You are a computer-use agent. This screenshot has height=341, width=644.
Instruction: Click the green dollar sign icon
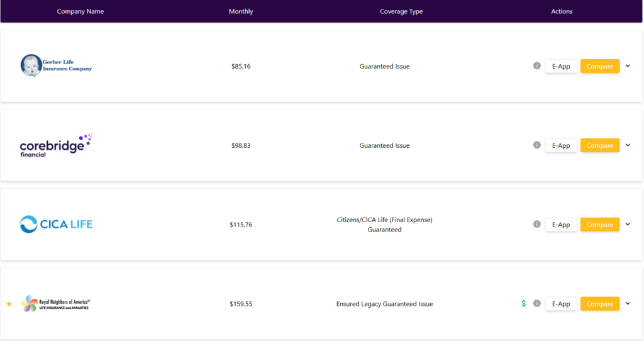click(524, 303)
